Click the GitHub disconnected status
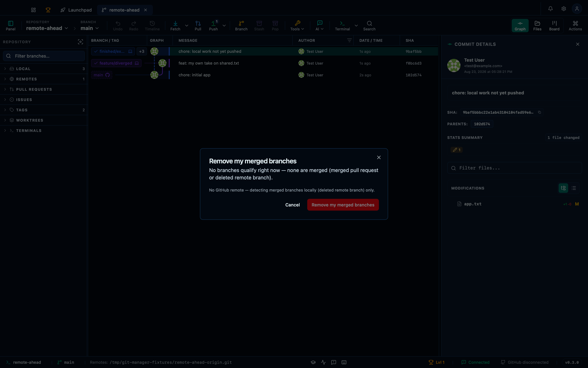Image resolution: width=588 pixels, height=368 pixels. [x=525, y=362]
